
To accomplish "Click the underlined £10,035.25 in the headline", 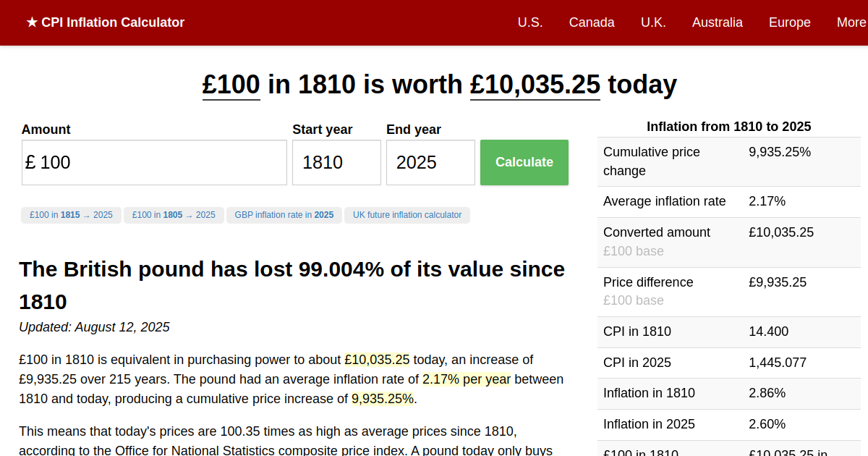I will tap(535, 85).
